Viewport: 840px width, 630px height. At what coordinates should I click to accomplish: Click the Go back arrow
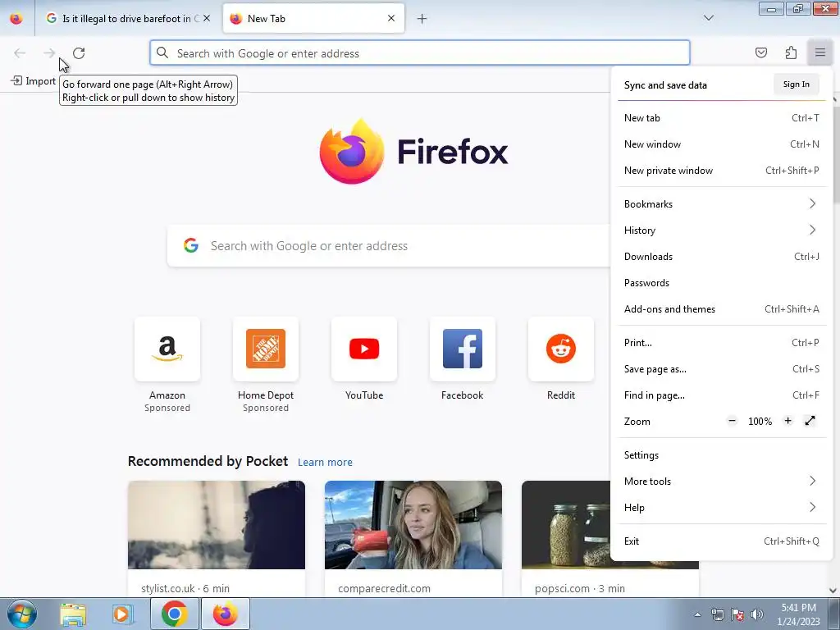tap(20, 53)
